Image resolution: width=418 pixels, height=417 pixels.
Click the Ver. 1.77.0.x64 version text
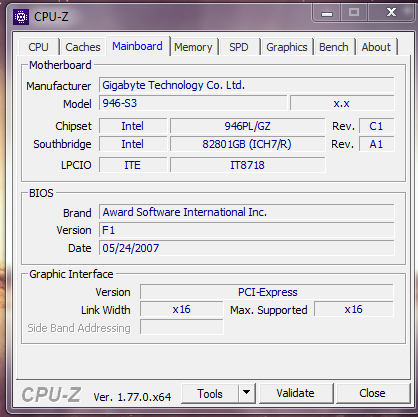[132, 397]
